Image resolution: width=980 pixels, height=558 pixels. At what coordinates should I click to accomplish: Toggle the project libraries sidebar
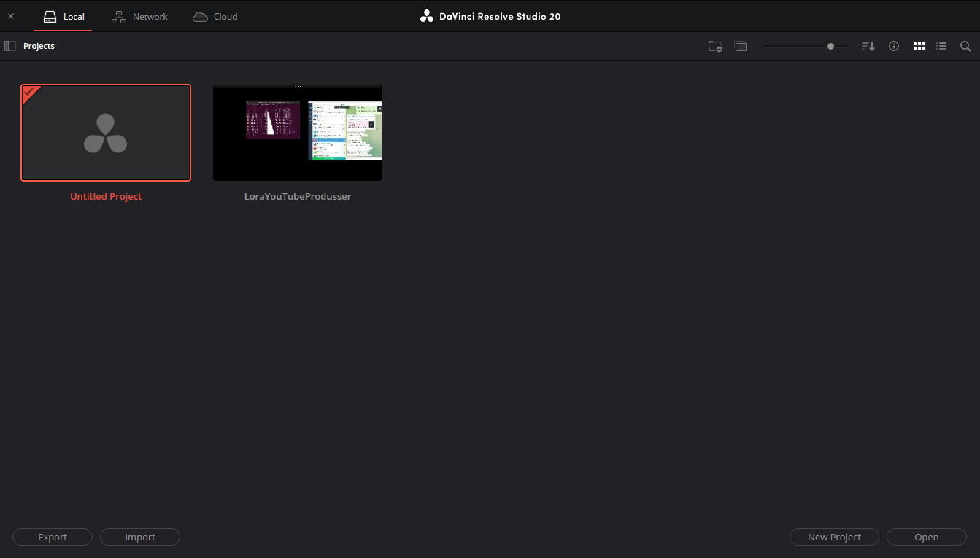[10, 46]
